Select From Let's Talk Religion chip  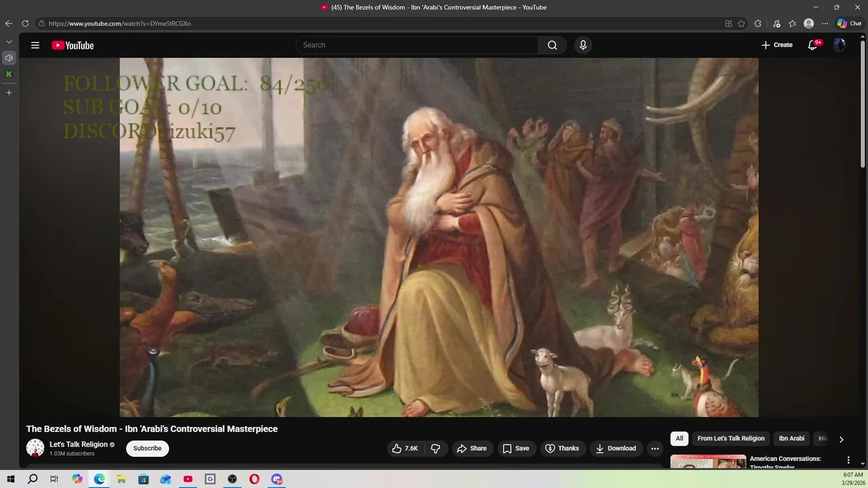tap(731, 439)
